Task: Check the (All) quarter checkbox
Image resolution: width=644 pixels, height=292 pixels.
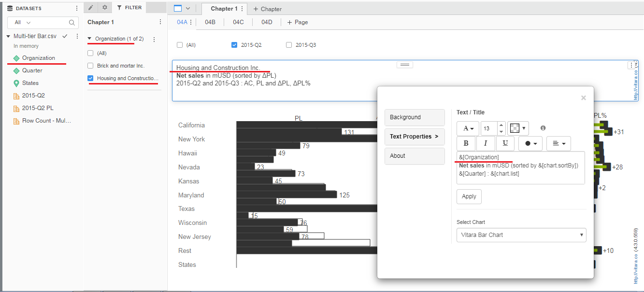Action: (x=179, y=44)
